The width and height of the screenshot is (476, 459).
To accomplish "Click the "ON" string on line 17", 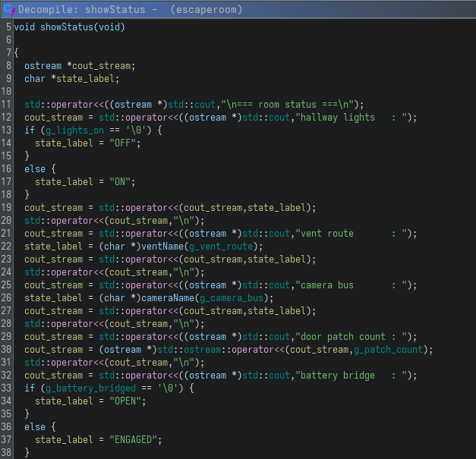I will coord(120,182).
